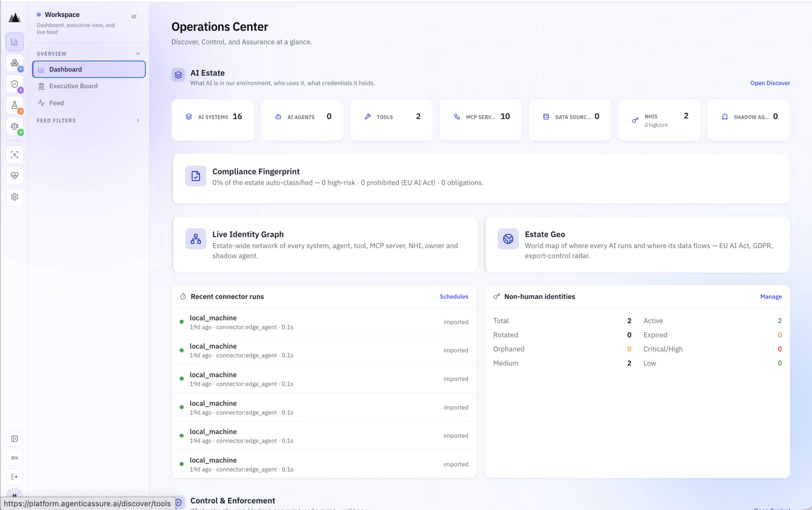The height and width of the screenshot is (510, 812).
Task: Open the settings gear rail icon
Action: [15, 197]
